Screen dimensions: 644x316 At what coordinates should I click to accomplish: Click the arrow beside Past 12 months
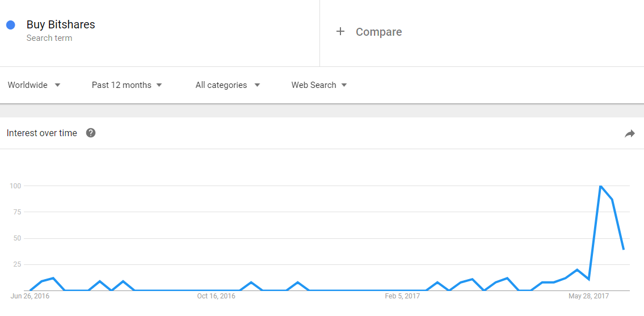point(159,85)
